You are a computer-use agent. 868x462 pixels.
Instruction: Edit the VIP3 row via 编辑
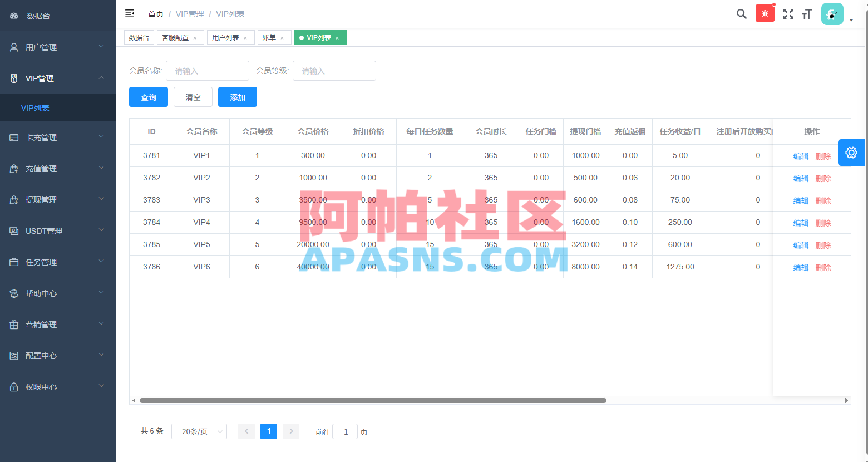coord(801,201)
